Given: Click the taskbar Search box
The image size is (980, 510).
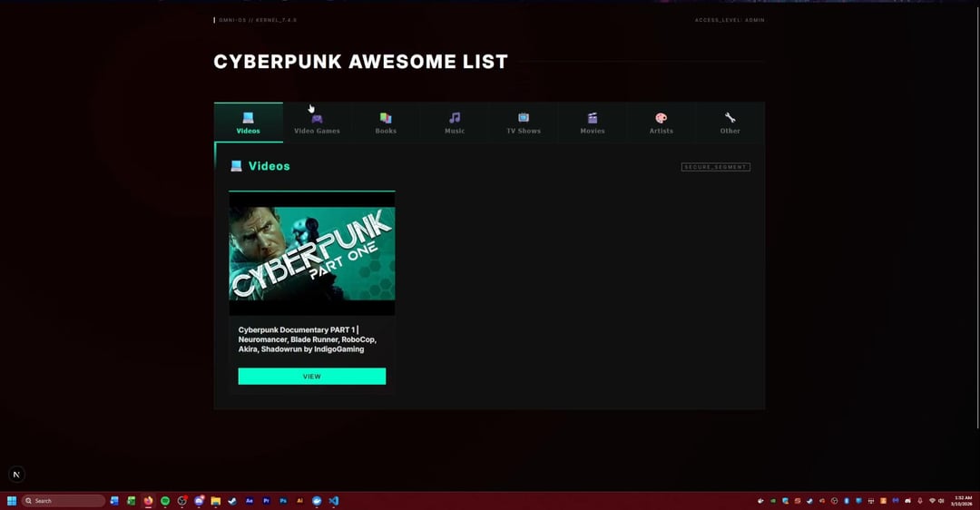Looking at the screenshot, I should [64, 501].
